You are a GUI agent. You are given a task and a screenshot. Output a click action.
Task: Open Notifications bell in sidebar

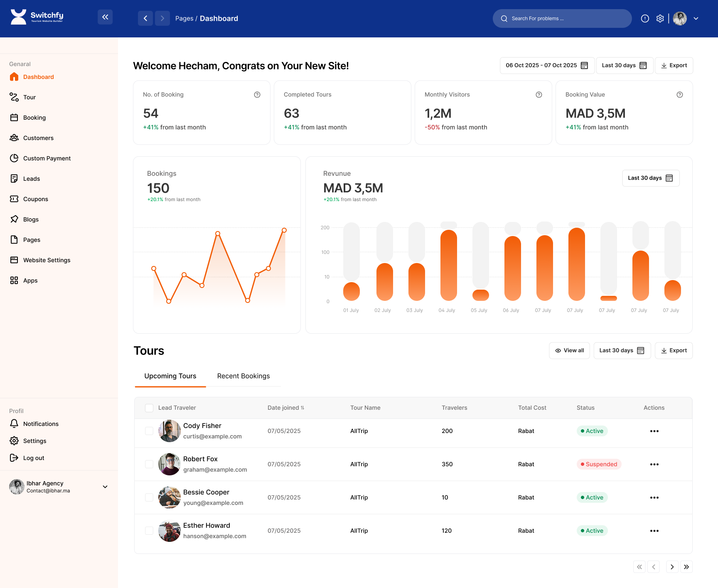pos(14,424)
